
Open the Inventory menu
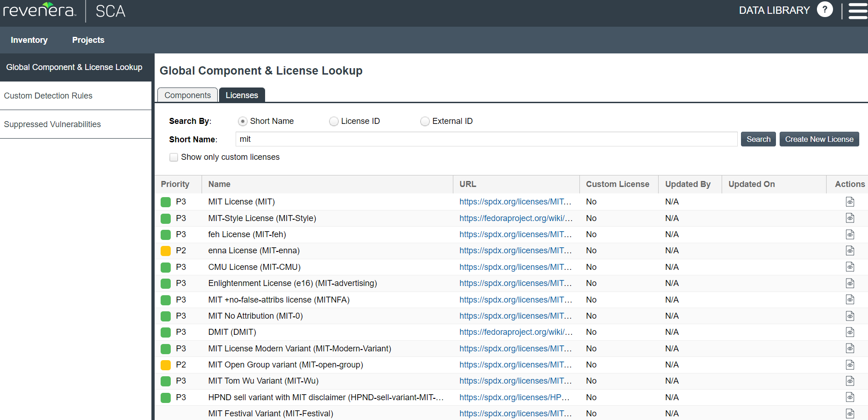29,40
